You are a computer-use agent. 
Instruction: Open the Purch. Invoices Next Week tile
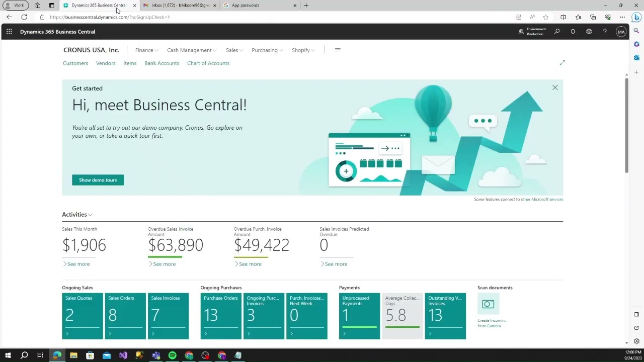click(x=307, y=316)
